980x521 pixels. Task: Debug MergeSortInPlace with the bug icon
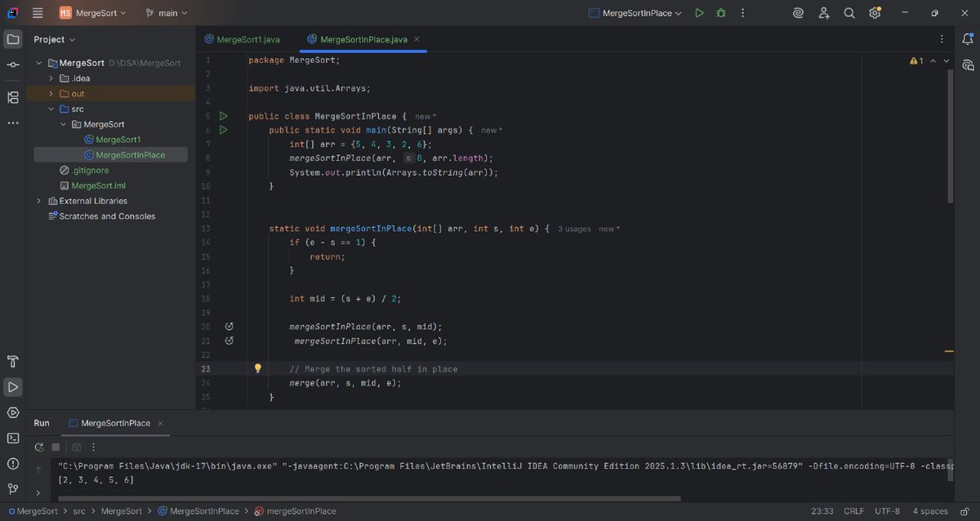[x=720, y=13]
